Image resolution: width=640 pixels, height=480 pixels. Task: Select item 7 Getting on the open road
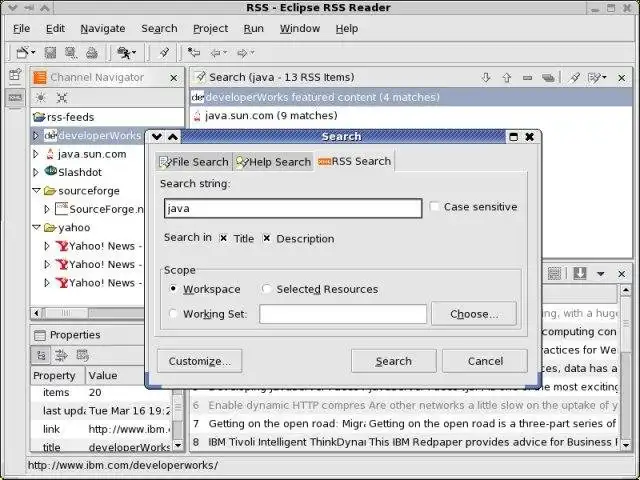pyautogui.click(x=404, y=424)
